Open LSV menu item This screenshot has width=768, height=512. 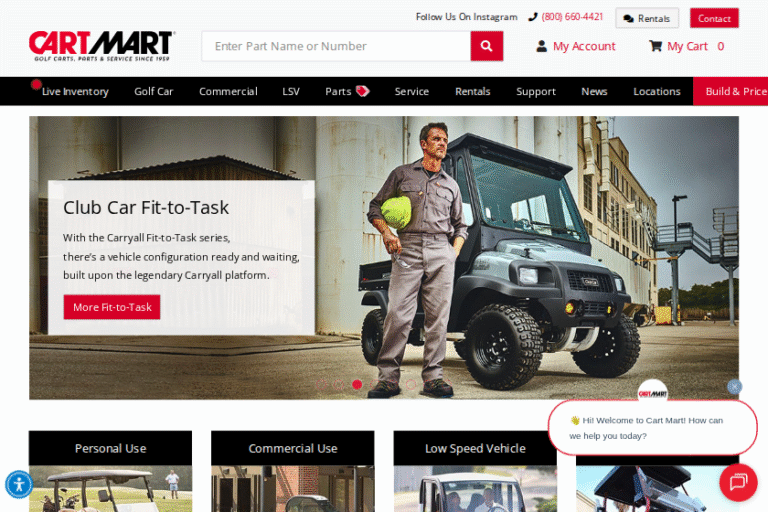tap(291, 92)
